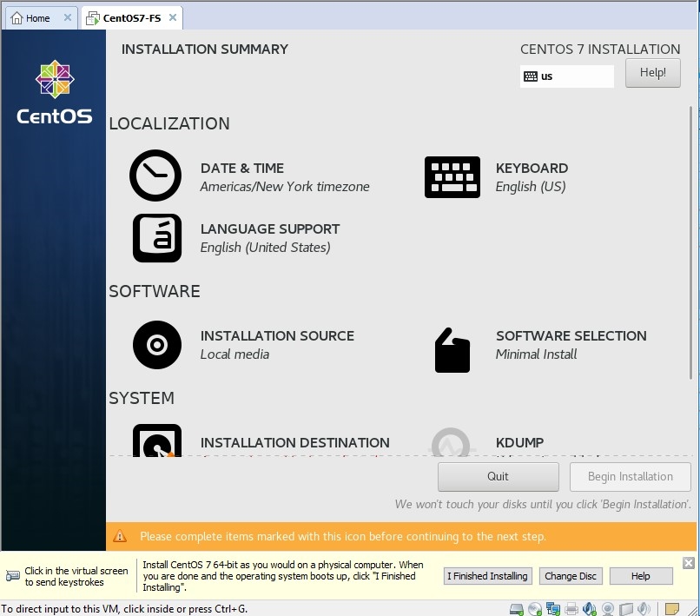The width and height of the screenshot is (700, 616).
Task: Switch to the Home tab
Action: pos(30,18)
